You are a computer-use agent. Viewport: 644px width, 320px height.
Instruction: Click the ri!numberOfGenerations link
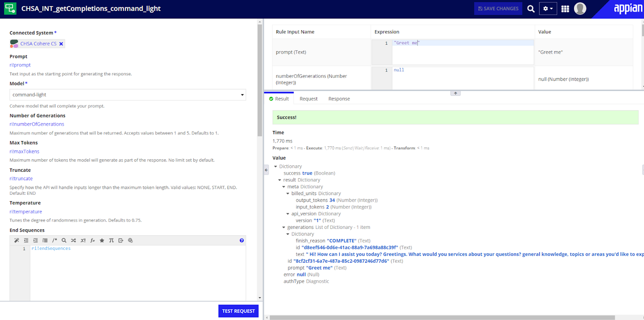(x=37, y=124)
